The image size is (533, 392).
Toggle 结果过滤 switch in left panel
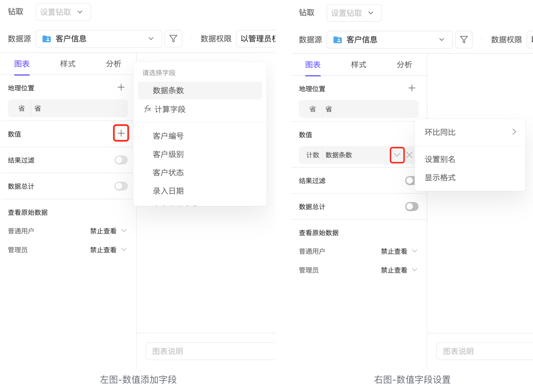pos(121,160)
